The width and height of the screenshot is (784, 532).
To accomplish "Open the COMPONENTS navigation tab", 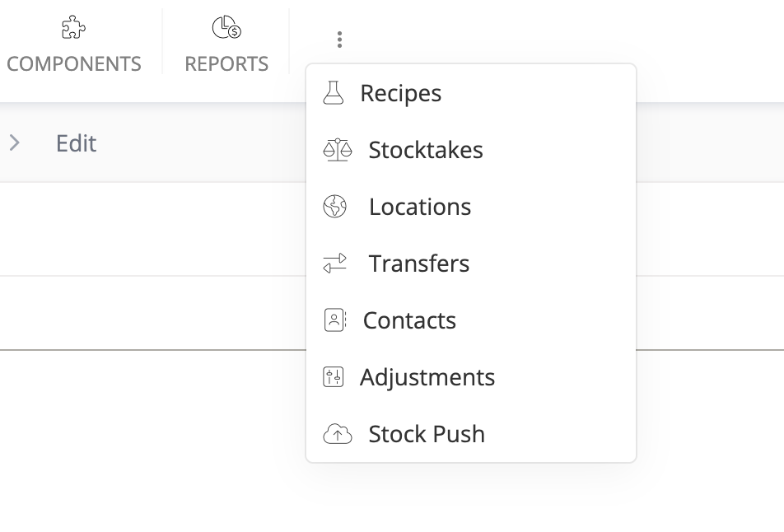I will coord(73,63).
